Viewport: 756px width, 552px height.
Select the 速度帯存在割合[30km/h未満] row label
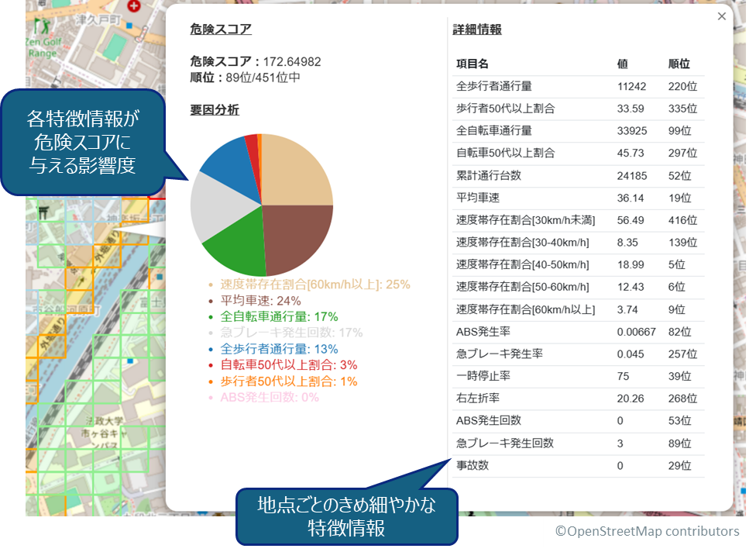pyautogui.click(x=525, y=220)
